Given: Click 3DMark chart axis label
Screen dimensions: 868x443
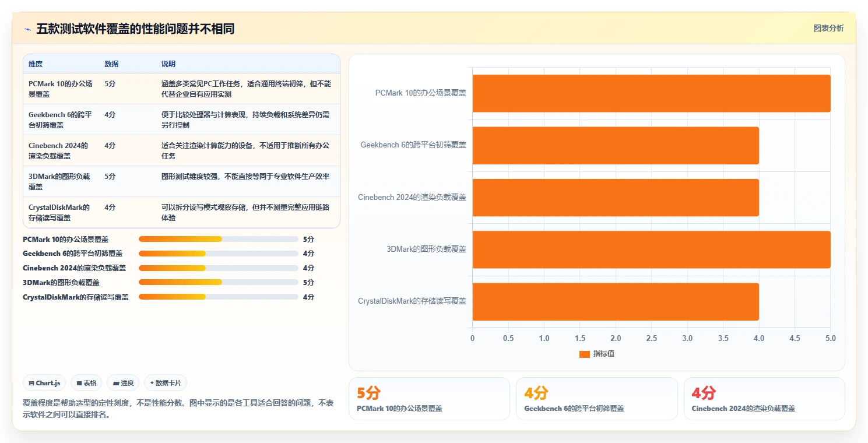Looking at the screenshot, I should coord(426,249).
